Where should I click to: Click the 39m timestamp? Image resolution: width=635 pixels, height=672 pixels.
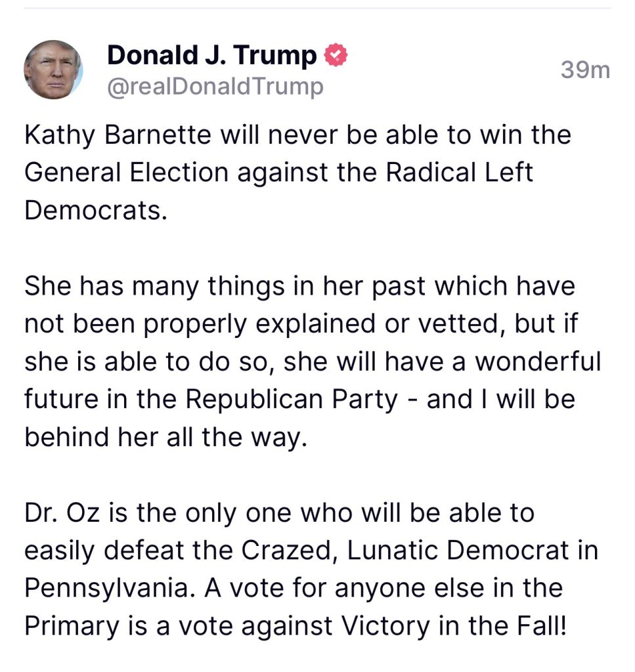[585, 70]
